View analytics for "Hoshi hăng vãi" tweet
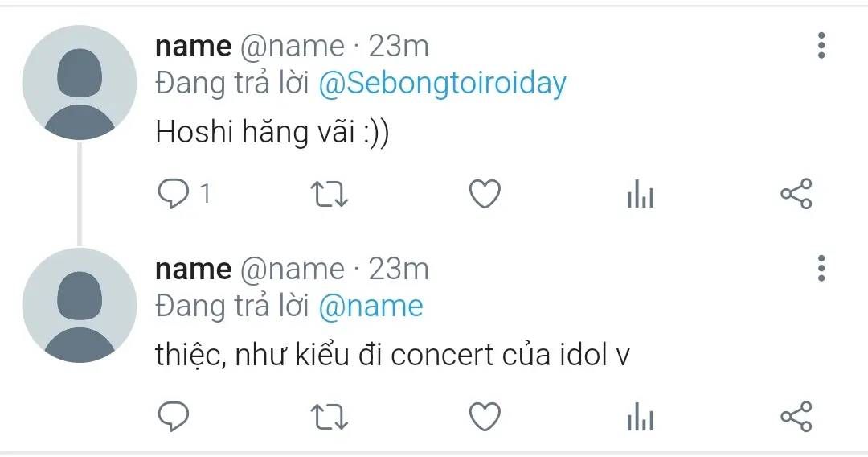The height and width of the screenshot is (457, 868). coord(641,195)
